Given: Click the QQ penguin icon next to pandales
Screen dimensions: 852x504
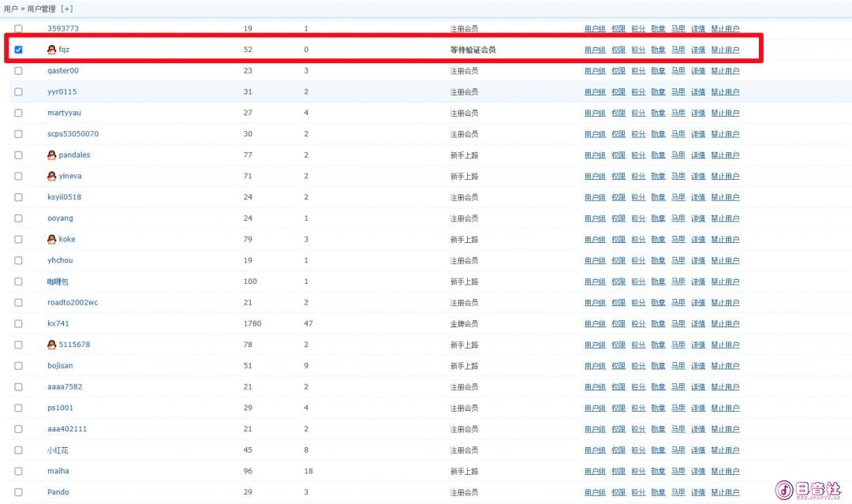Looking at the screenshot, I should coord(51,155).
